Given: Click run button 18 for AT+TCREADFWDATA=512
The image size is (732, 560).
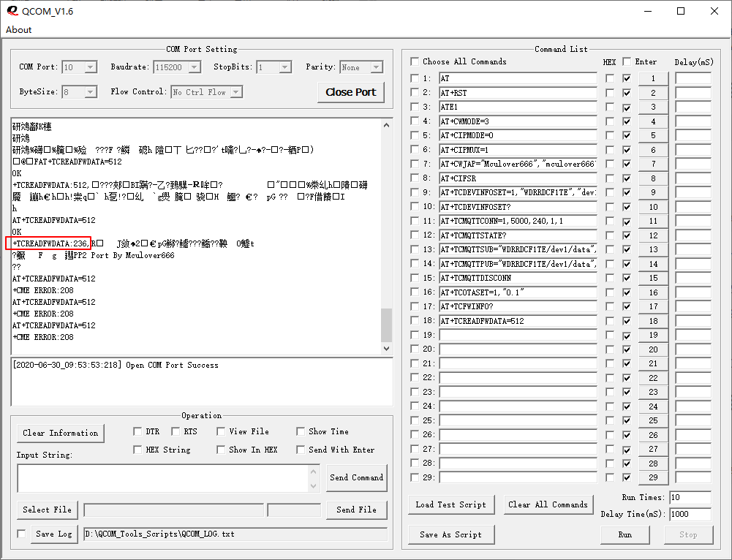Looking at the screenshot, I should click(x=653, y=321).
